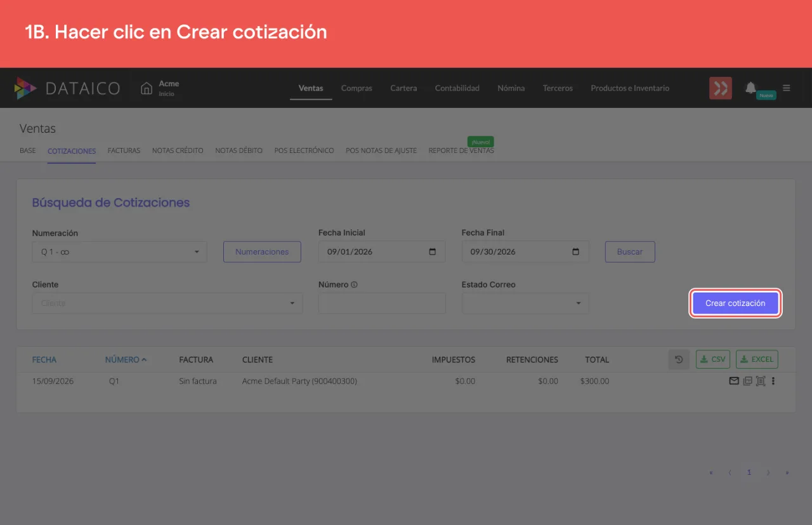Switch to the POS ELECTRÓNICO tab
Screen dimensions: 812x525
tap(304, 150)
